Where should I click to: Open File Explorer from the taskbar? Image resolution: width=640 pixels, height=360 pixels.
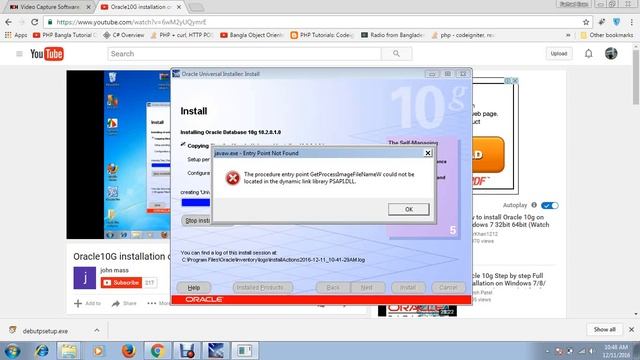pyautogui.click(x=69, y=351)
